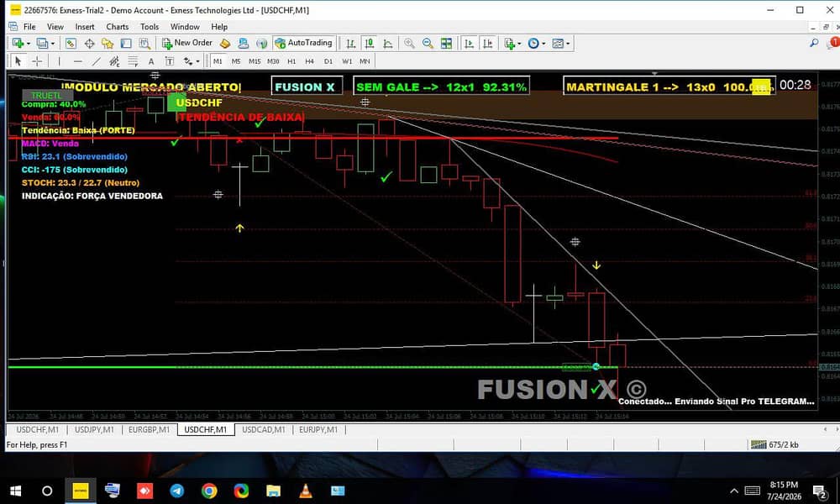Open the search magnifier in toolbar

coord(814,43)
